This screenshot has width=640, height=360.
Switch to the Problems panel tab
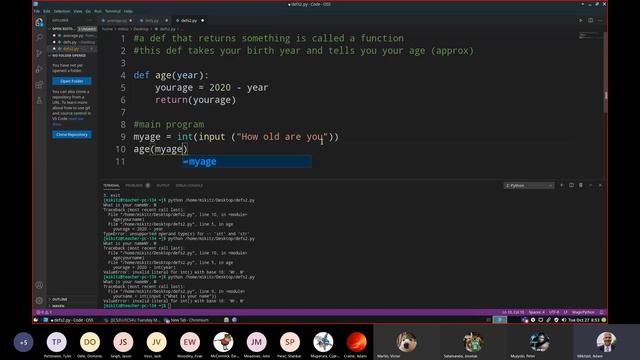pos(134,185)
